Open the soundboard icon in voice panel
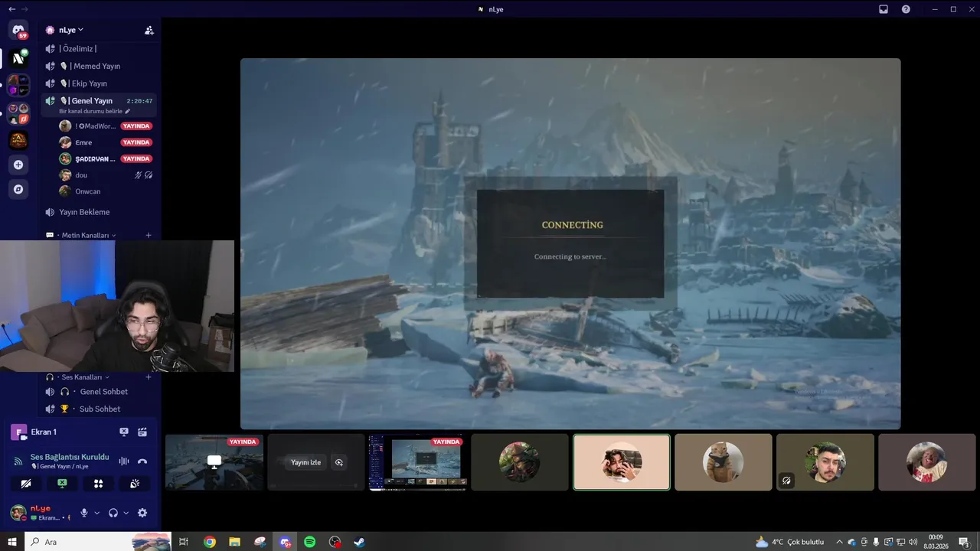 pos(135,484)
